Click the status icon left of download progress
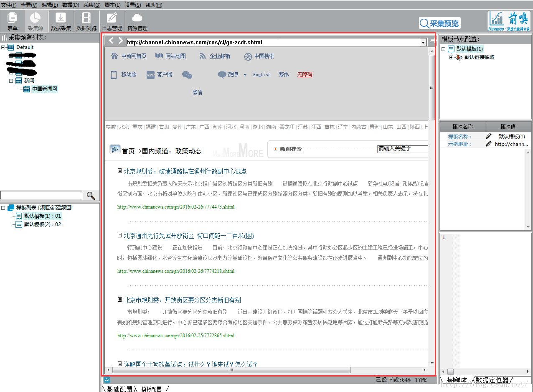The image size is (533, 392). (107, 380)
